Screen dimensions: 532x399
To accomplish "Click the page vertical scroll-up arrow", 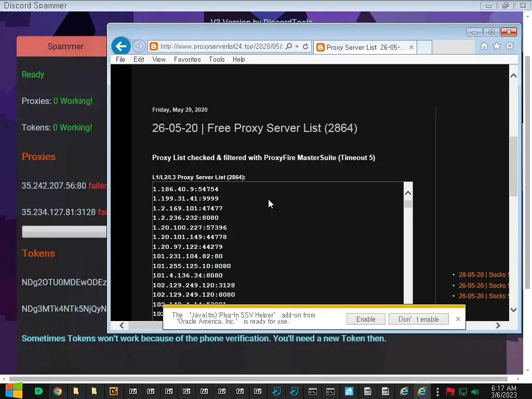I will (x=513, y=76).
